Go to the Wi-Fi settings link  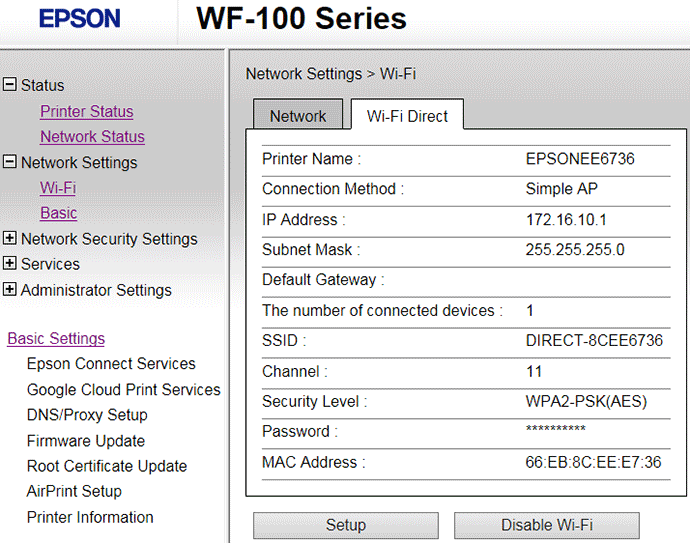[58, 188]
